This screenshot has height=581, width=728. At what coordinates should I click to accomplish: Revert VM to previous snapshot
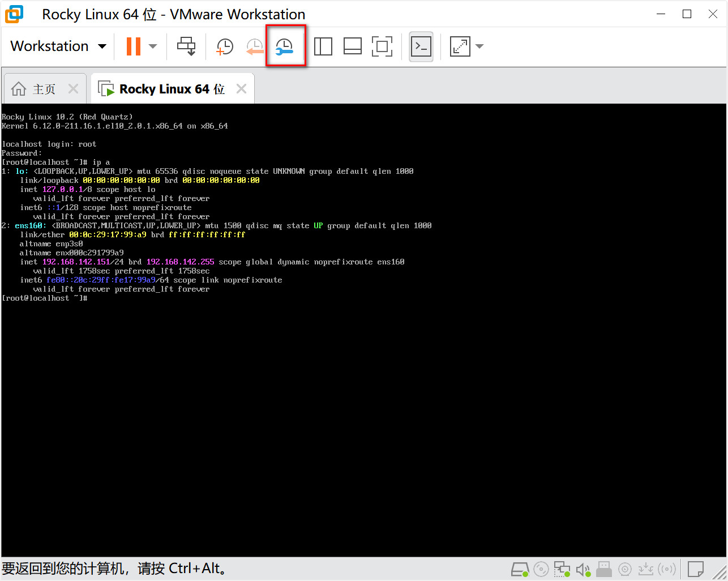click(255, 46)
